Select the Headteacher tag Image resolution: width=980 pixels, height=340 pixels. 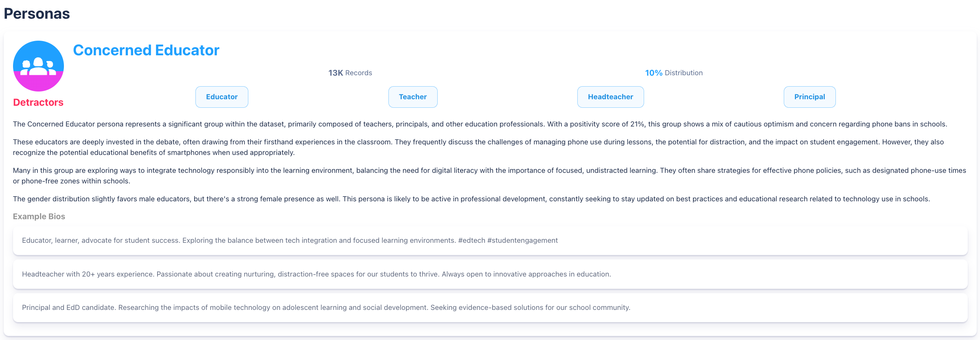[610, 97]
